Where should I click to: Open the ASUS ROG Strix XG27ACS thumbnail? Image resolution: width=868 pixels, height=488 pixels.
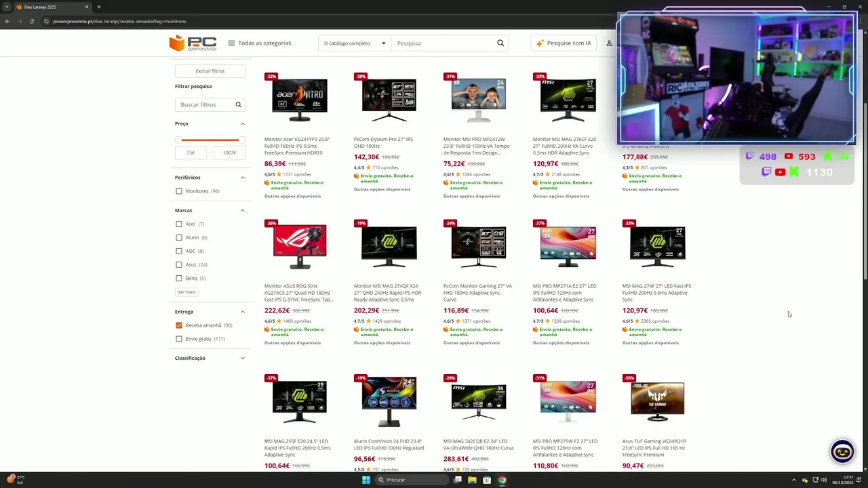(300, 247)
